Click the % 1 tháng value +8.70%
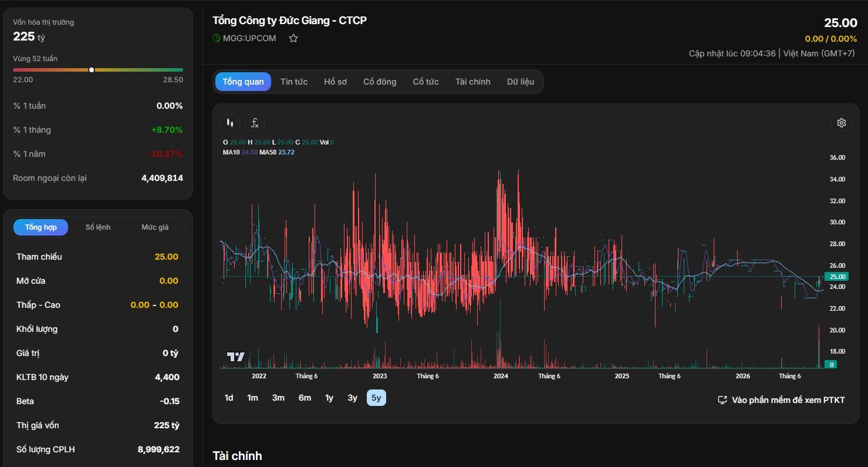The height and width of the screenshot is (467, 868). click(167, 130)
